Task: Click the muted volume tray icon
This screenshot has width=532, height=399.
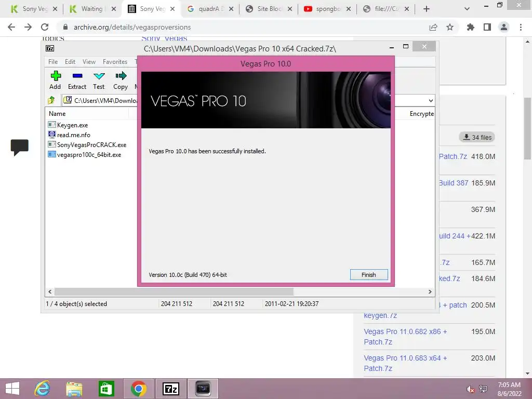Action: tap(470, 389)
